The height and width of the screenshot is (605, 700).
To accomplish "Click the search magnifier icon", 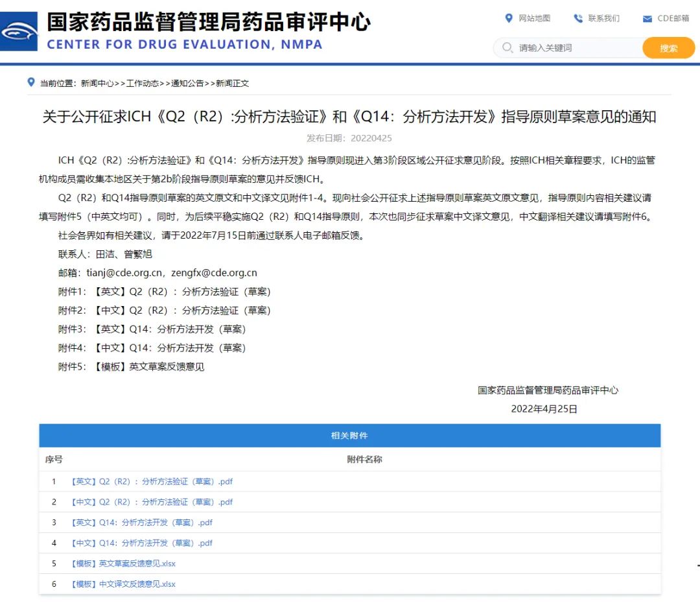I will point(506,48).
